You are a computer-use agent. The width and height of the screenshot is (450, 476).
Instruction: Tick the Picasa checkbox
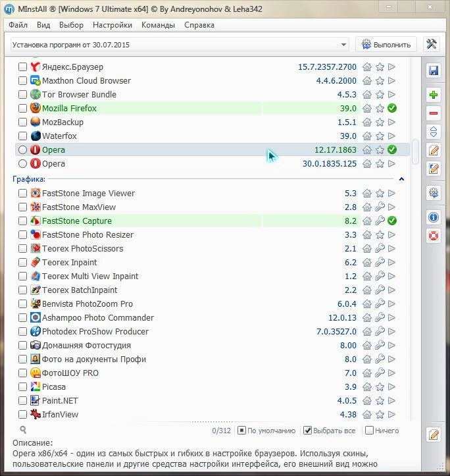[23, 386]
